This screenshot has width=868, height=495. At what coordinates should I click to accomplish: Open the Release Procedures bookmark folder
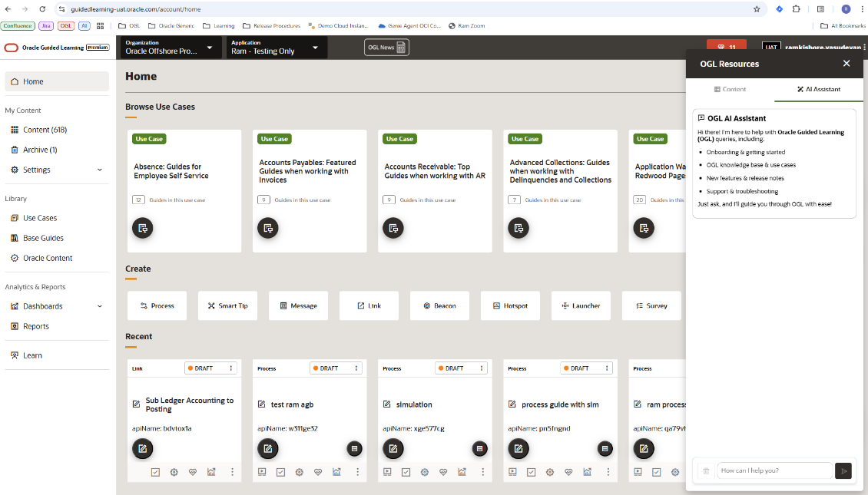[272, 25]
